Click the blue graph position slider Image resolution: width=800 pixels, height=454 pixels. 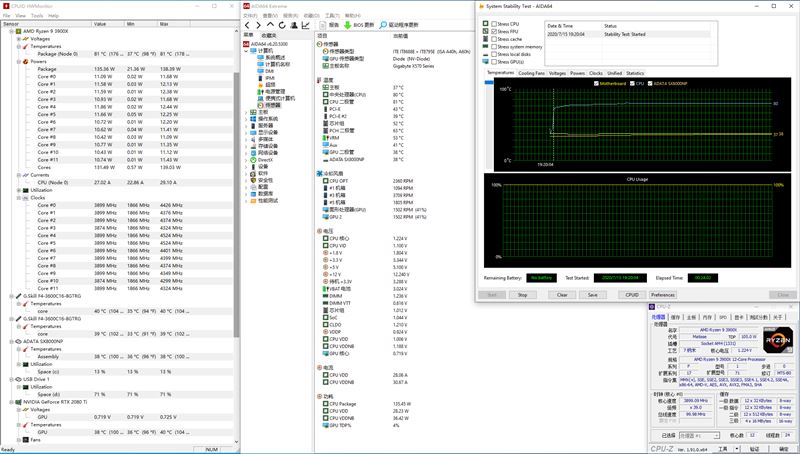489,82
